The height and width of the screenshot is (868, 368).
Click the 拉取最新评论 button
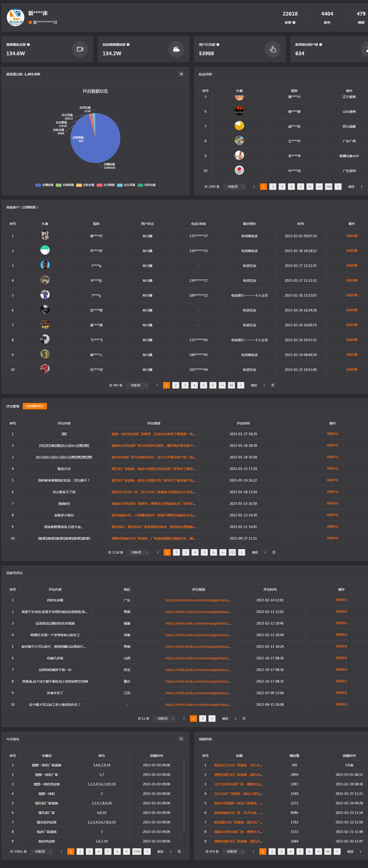pos(35,406)
